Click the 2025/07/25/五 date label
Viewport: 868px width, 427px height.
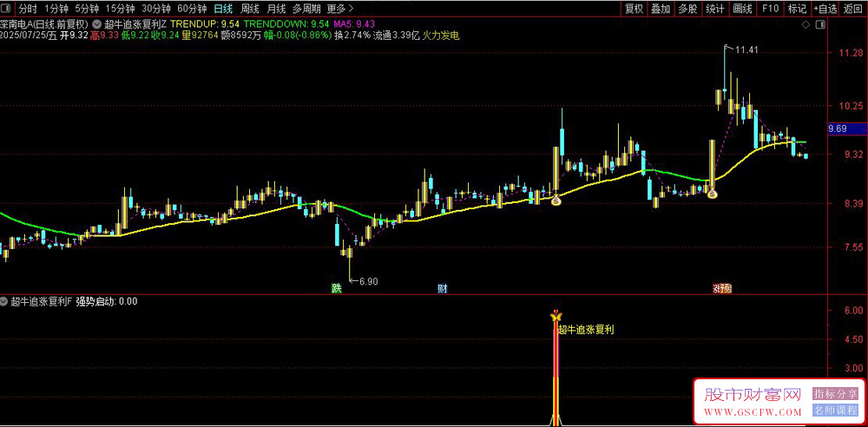click(x=29, y=36)
